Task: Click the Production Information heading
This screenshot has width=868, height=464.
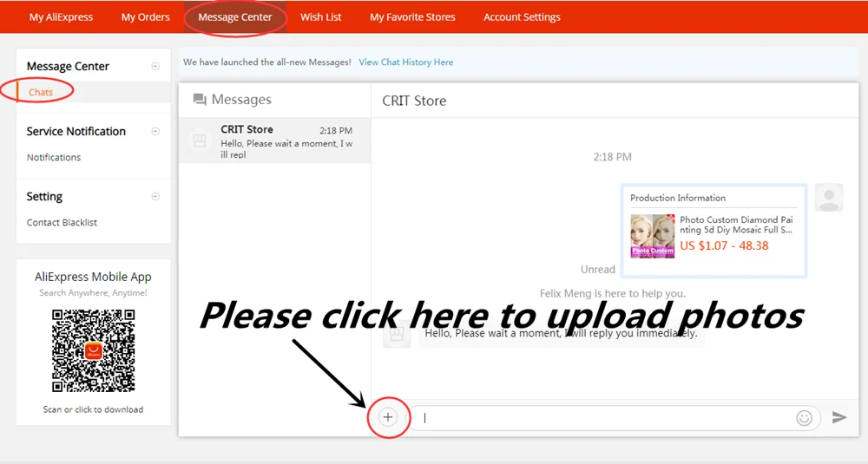Action: click(x=678, y=198)
